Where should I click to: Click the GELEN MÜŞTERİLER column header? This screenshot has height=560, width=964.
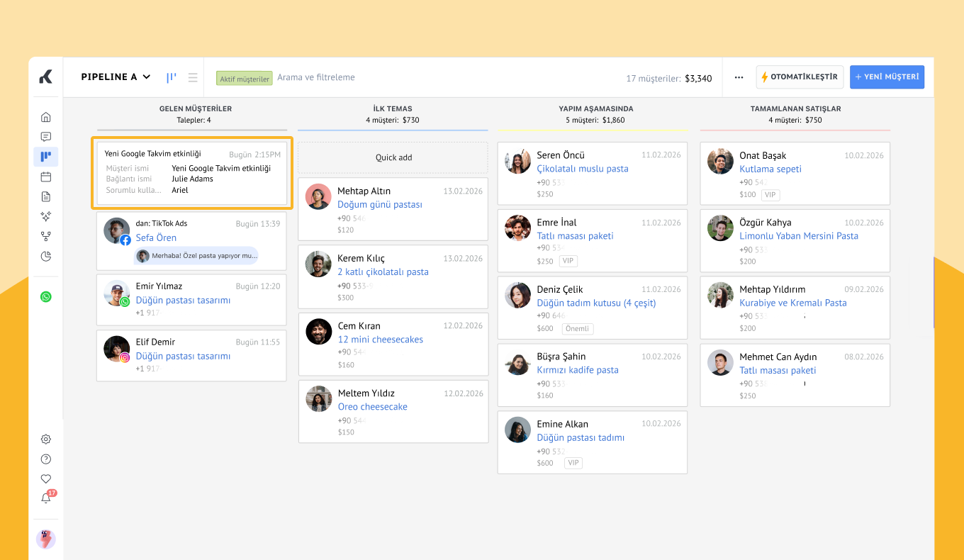point(195,109)
